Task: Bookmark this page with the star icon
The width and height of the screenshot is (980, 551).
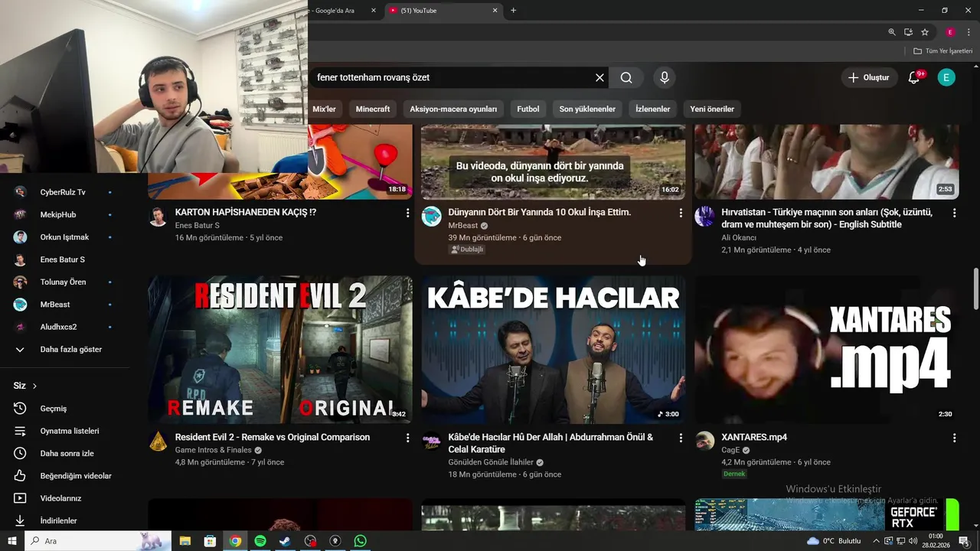Action: (925, 32)
